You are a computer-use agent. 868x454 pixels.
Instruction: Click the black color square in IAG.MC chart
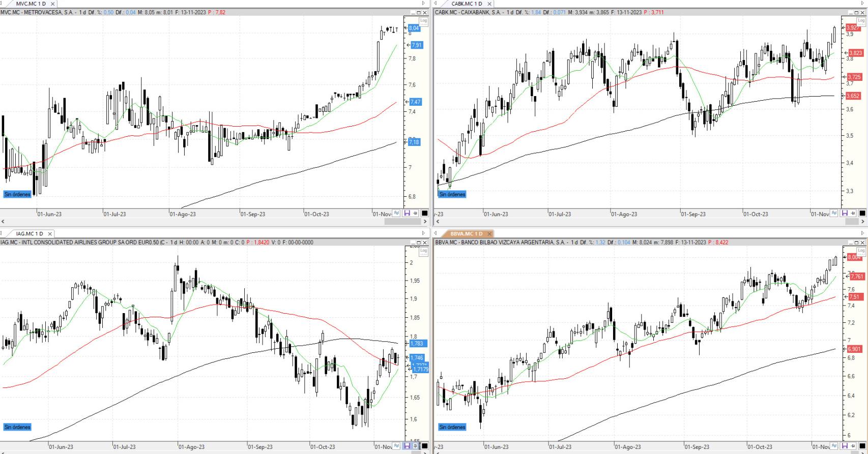coord(424,446)
